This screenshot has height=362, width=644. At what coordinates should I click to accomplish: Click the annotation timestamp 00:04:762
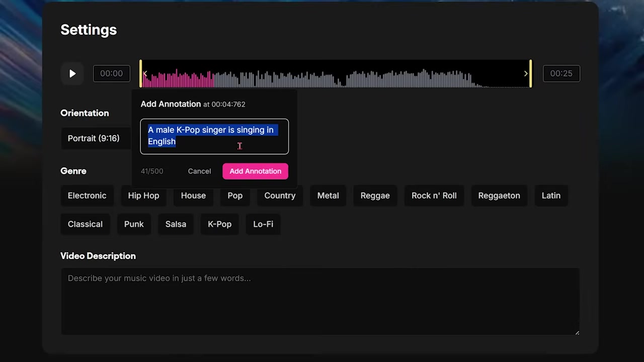point(228,104)
